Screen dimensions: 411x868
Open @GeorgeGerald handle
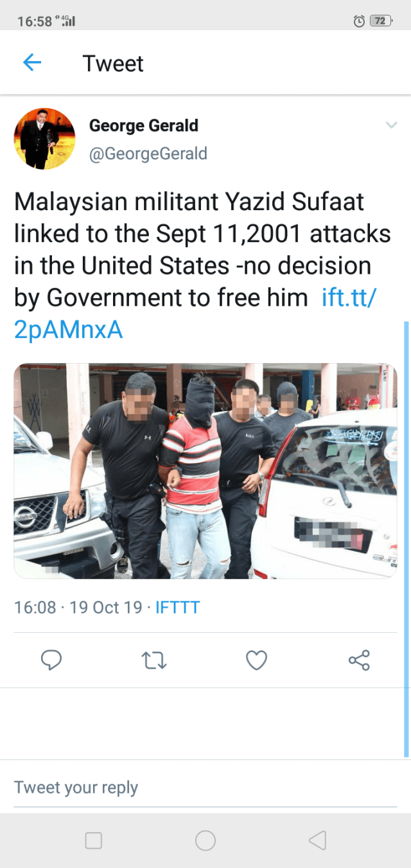(148, 154)
